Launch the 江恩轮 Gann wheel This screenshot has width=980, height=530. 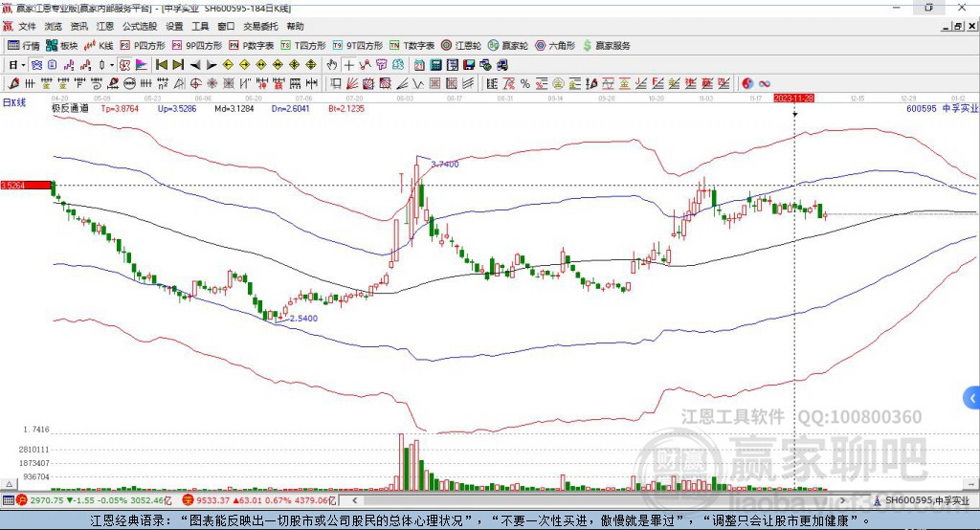(x=461, y=46)
